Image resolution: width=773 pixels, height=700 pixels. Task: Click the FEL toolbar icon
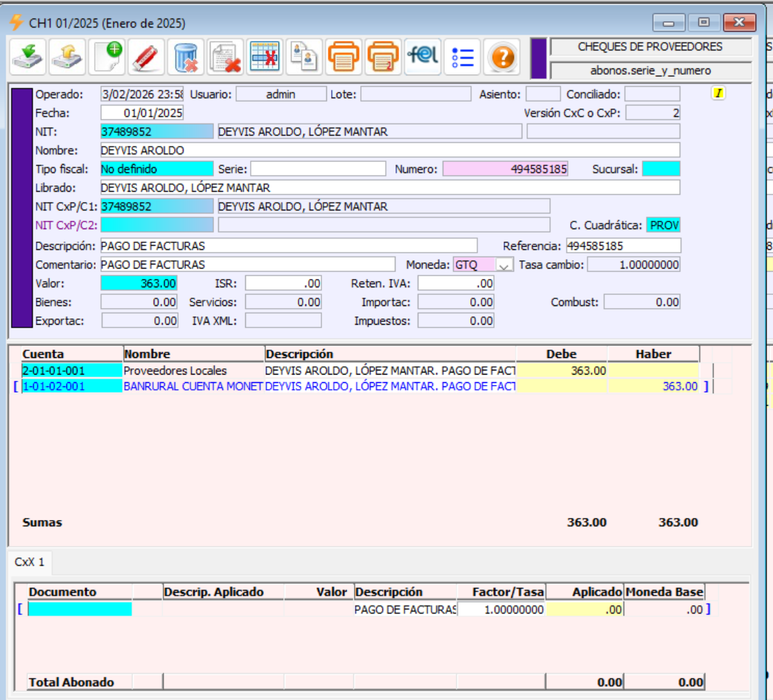pos(423,57)
